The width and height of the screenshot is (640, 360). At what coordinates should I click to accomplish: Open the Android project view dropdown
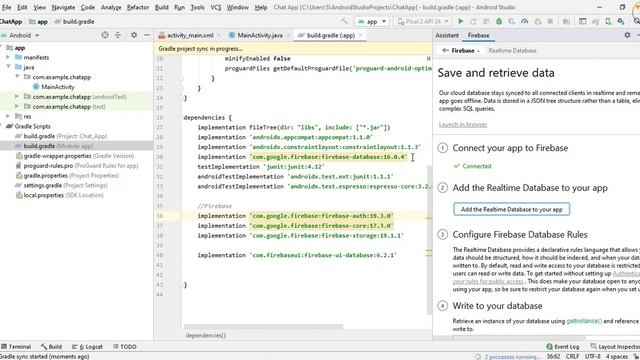pos(20,36)
